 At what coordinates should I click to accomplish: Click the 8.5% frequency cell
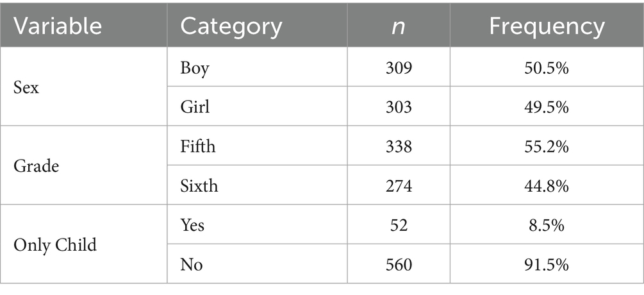pos(547,224)
